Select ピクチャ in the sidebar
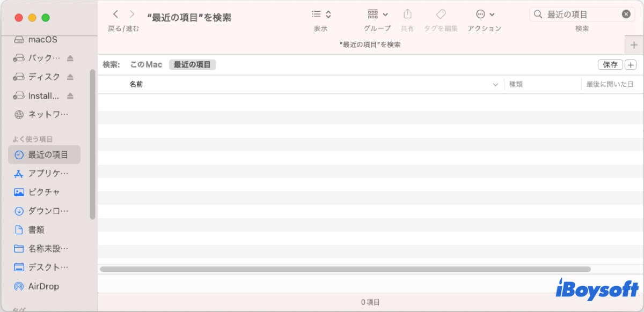The image size is (644, 312). tap(43, 192)
